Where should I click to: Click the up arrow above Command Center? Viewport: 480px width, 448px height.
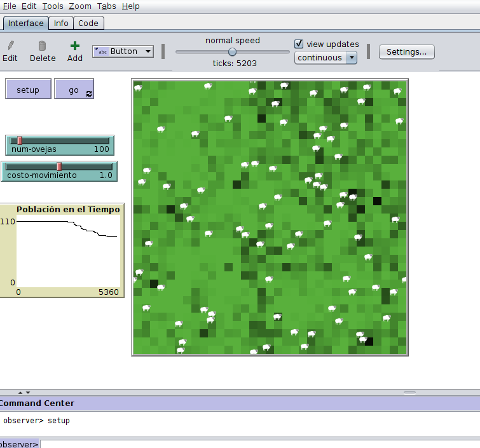tap(19, 393)
